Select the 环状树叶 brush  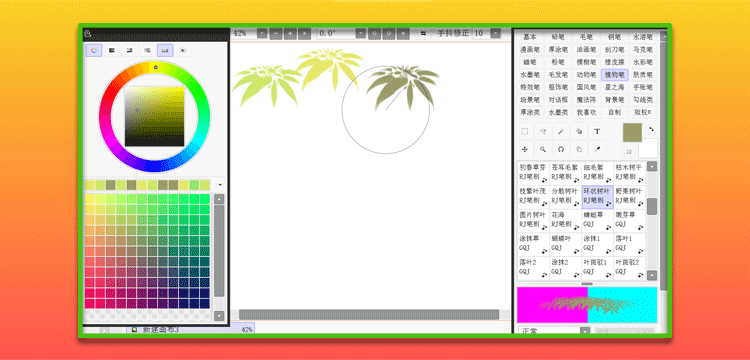597,197
